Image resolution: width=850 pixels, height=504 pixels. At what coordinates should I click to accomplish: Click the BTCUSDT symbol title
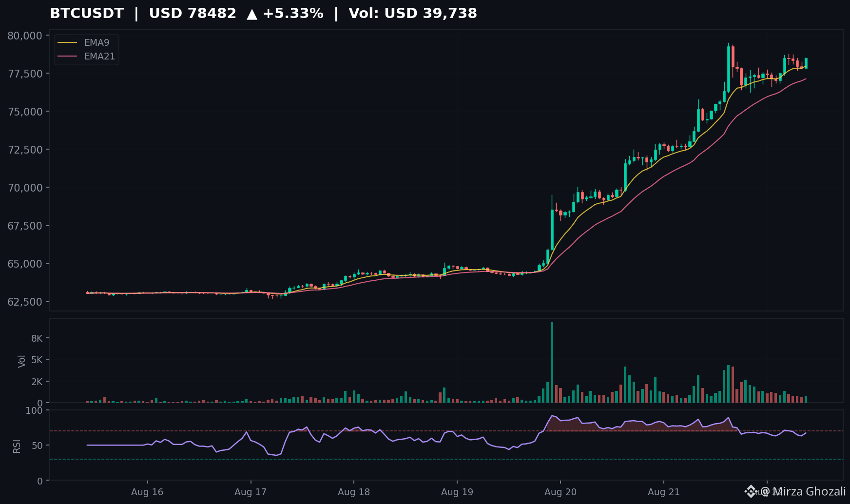[87, 14]
